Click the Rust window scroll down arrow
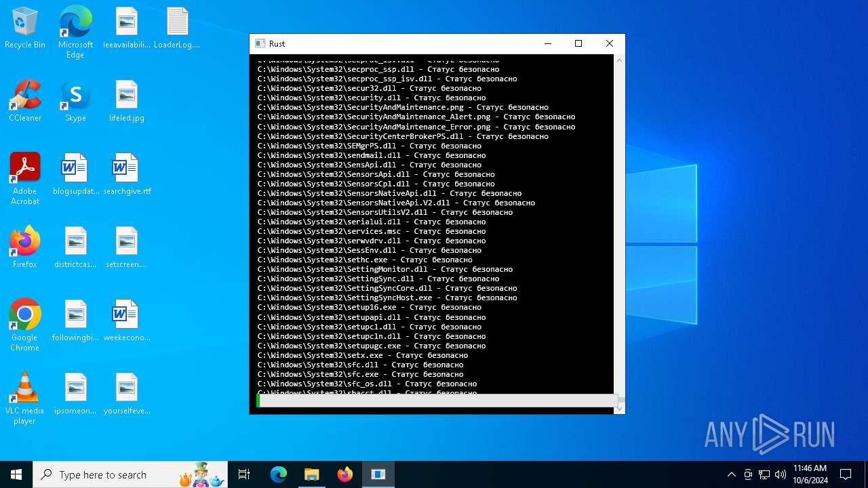This screenshot has width=868, height=488. point(619,408)
